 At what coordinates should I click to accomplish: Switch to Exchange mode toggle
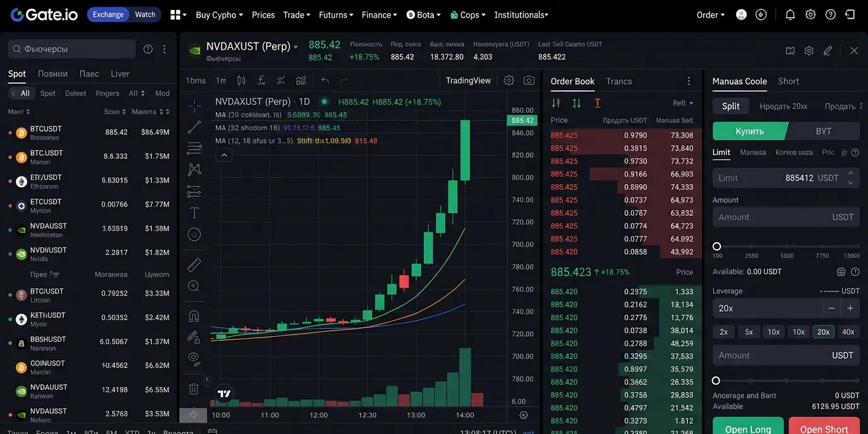[x=108, y=15]
